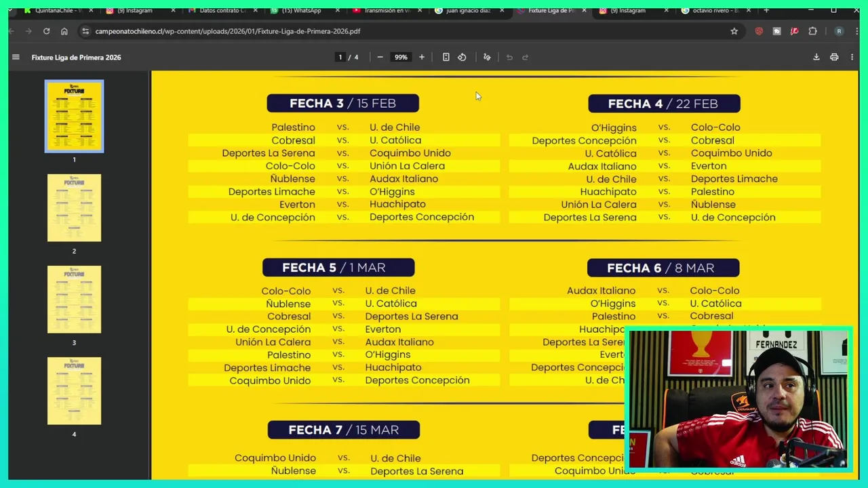
Task: Open the PDF sidebar menu icon
Action: (16, 57)
